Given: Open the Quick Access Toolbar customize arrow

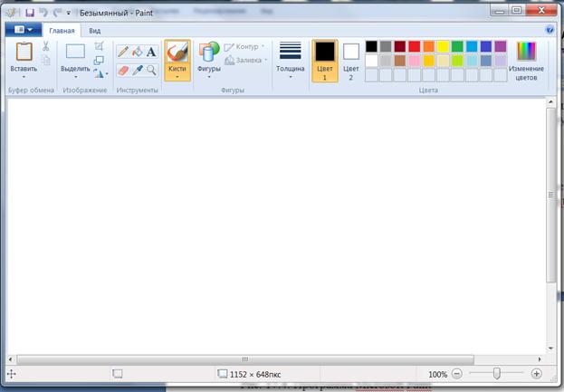Looking at the screenshot, I should click(68, 13).
